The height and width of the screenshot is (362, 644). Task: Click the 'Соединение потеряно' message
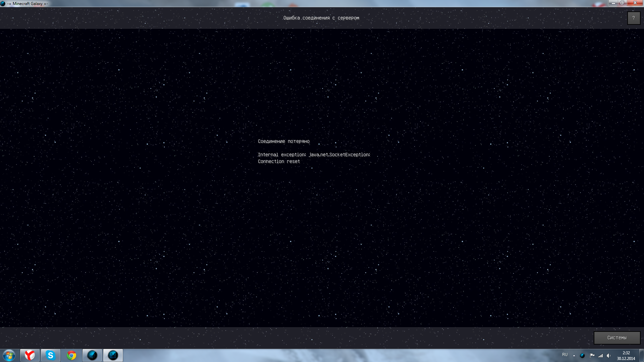click(284, 141)
